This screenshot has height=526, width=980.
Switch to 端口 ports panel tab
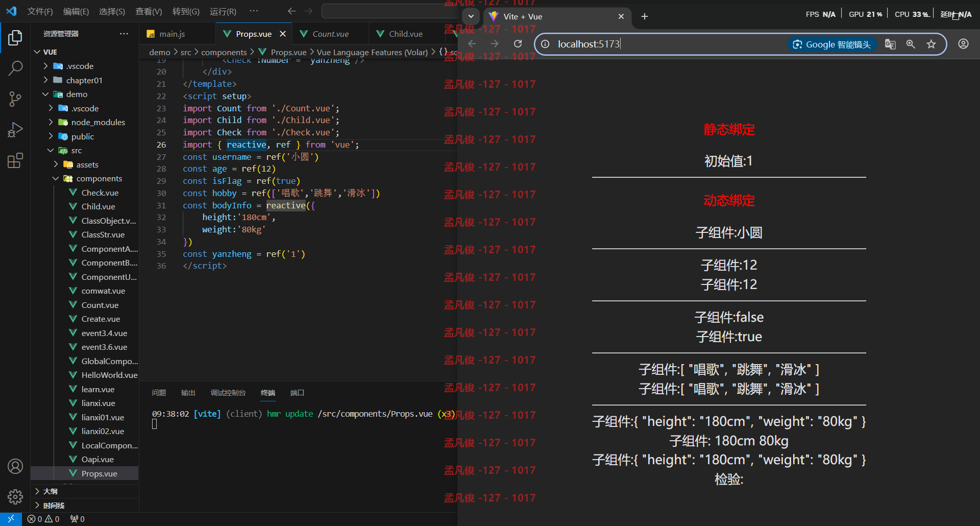coord(297,393)
